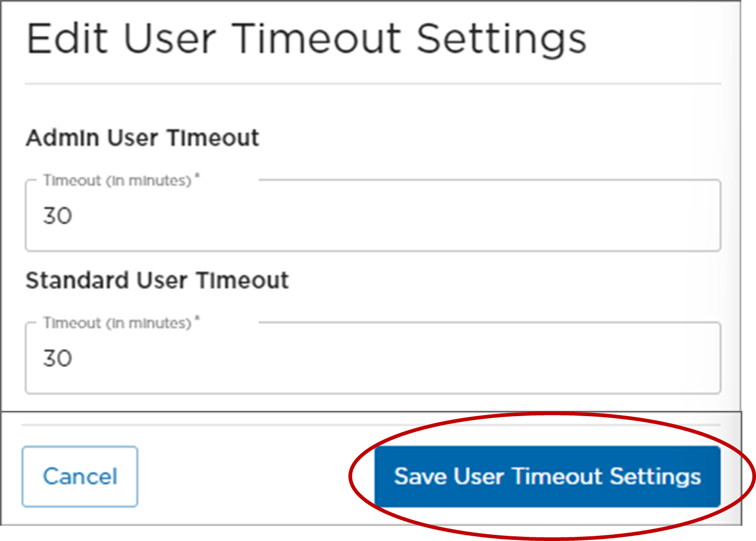
Task: Click Cancel to dismiss the dialog
Action: tap(80, 476)
